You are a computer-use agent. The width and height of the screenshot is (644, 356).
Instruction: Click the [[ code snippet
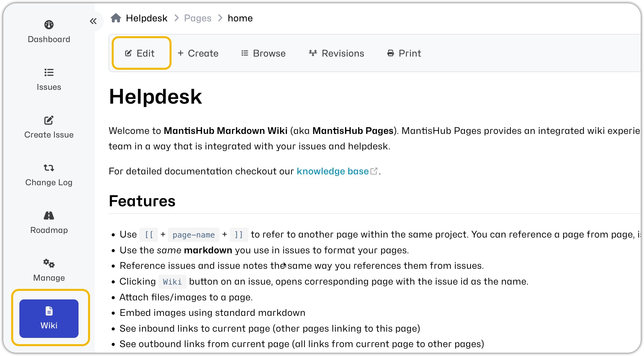pyautogui.click(x=149, y=235)
